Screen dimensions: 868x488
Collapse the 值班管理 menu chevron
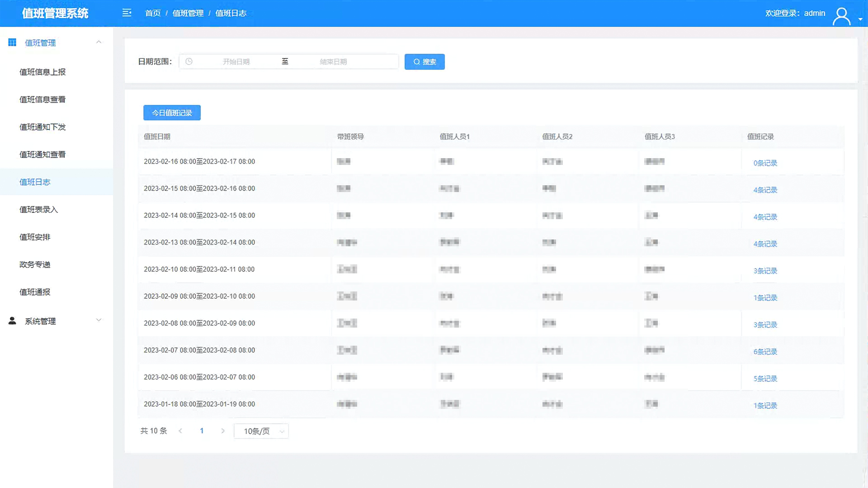tap(99, 42)
